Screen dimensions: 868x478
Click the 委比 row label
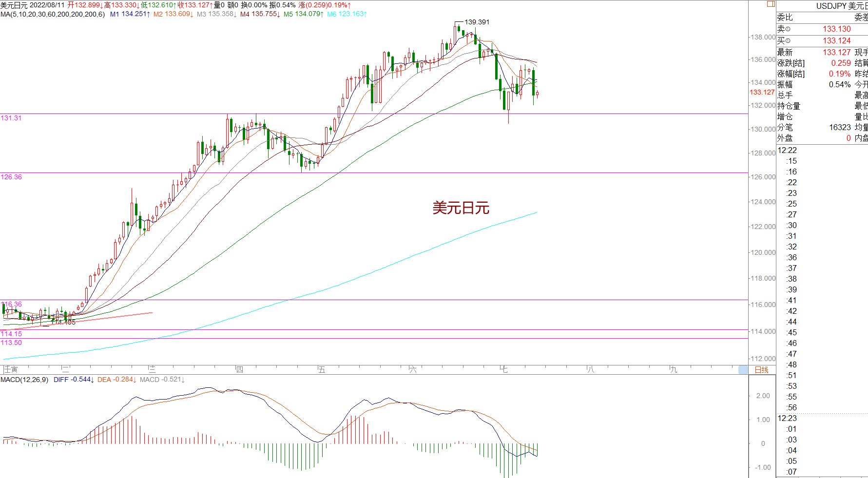click(785, 18)
